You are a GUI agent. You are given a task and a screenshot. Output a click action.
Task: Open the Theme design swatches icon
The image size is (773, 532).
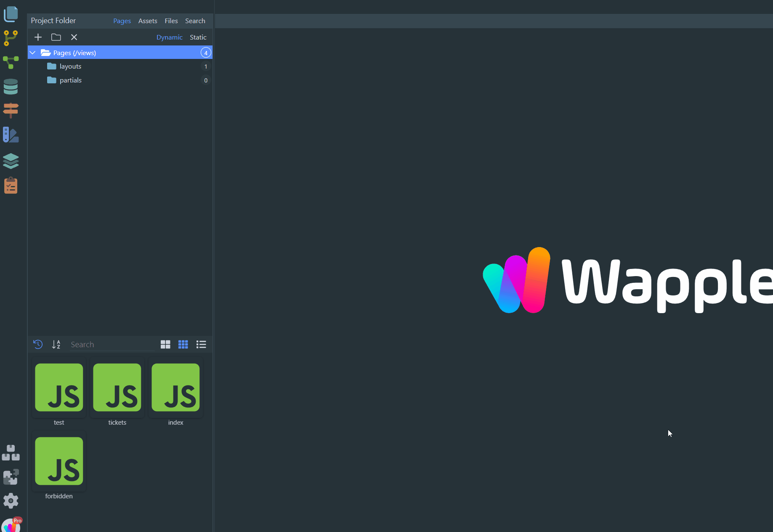(11, 135)
